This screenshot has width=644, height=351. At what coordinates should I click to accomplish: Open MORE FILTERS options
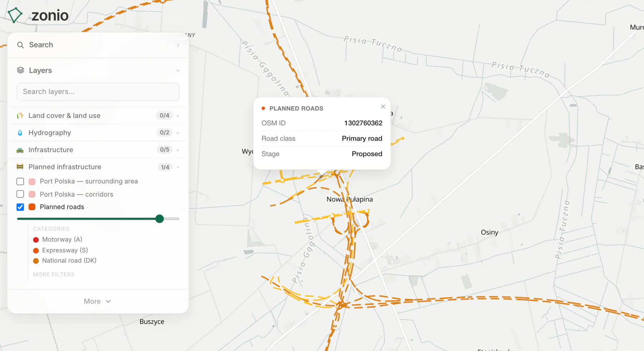pyautogui.click(x=54, y=275)
